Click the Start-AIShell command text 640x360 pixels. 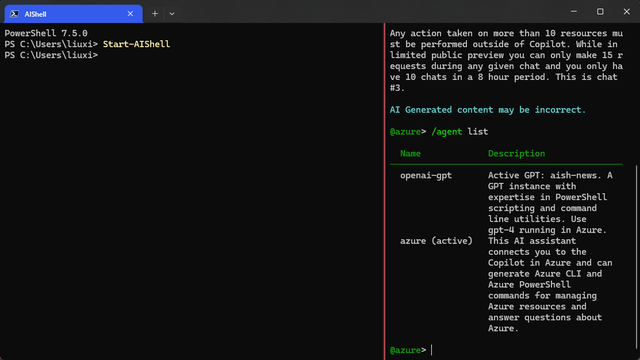(x=136, y=44)
